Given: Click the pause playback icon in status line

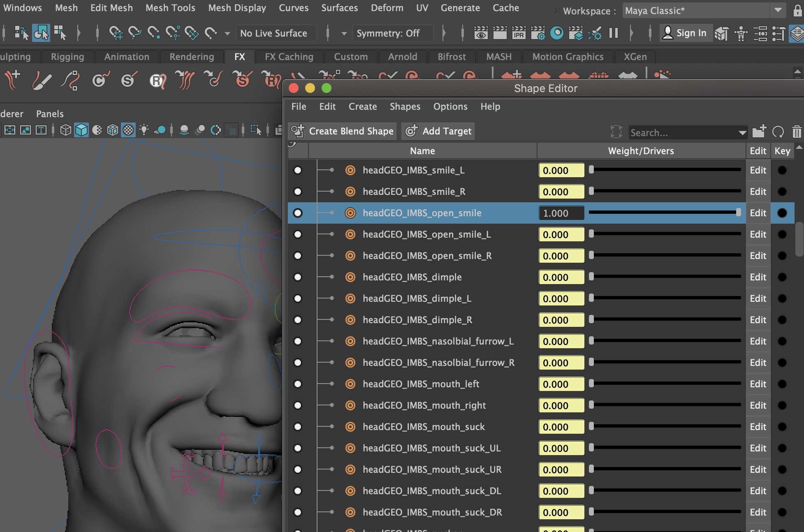Looking at the screenshot, I should tap(613, 33).
